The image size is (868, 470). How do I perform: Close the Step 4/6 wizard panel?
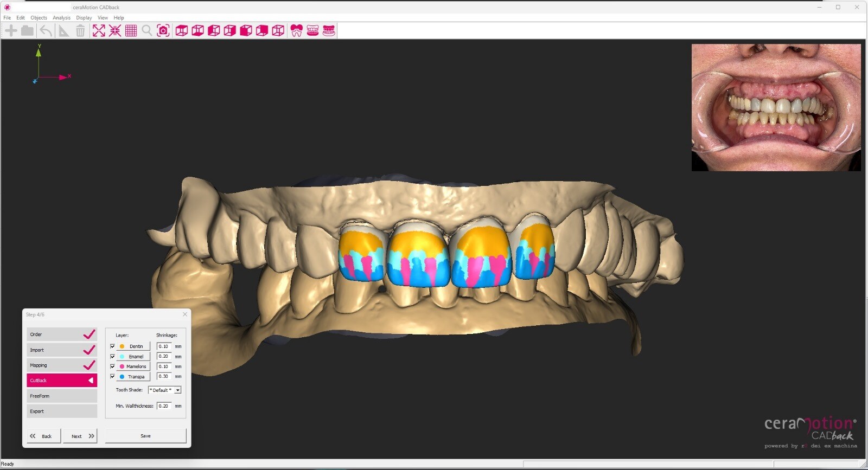(185, 314)
